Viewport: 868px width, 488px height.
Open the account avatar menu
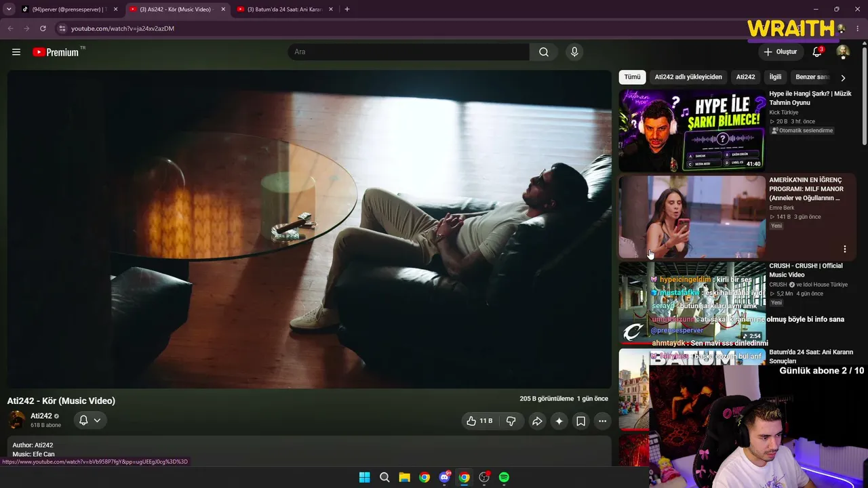pos(843,52)
